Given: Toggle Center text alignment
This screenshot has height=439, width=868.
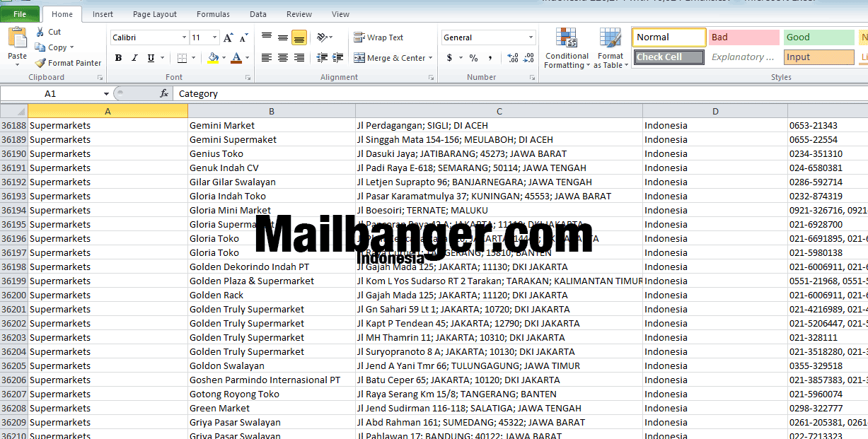Looking at the screenshot, I should click(x=283, y=58).
